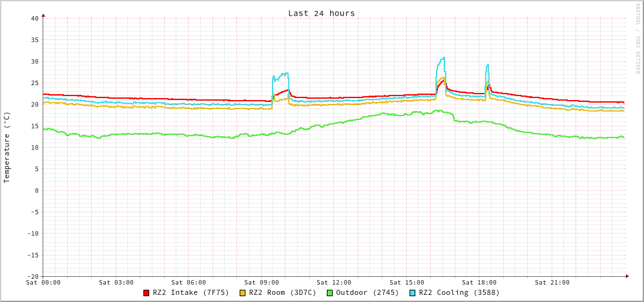This screenshot has height=302, width=644.
Task: Select the "RZ2 Intake (7F75)" legend label
Action: pyautogui.click(x=191, y=293)
